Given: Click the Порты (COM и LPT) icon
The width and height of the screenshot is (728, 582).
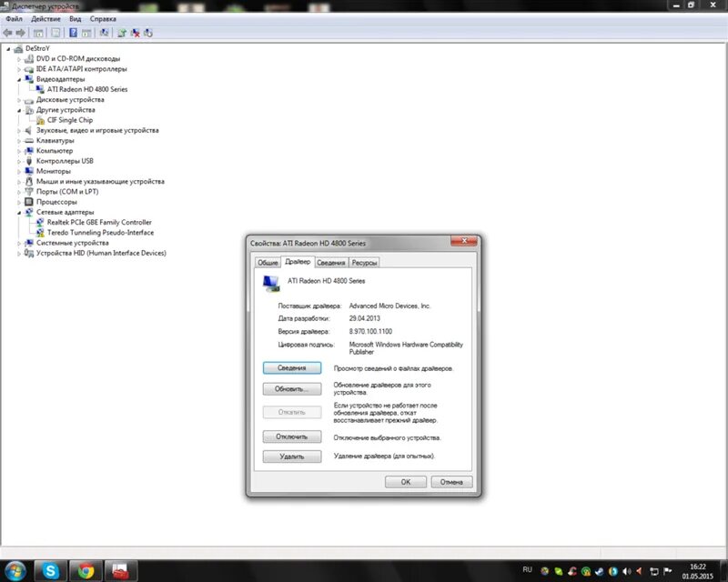Looking at the screenshot, I should 29,191.
